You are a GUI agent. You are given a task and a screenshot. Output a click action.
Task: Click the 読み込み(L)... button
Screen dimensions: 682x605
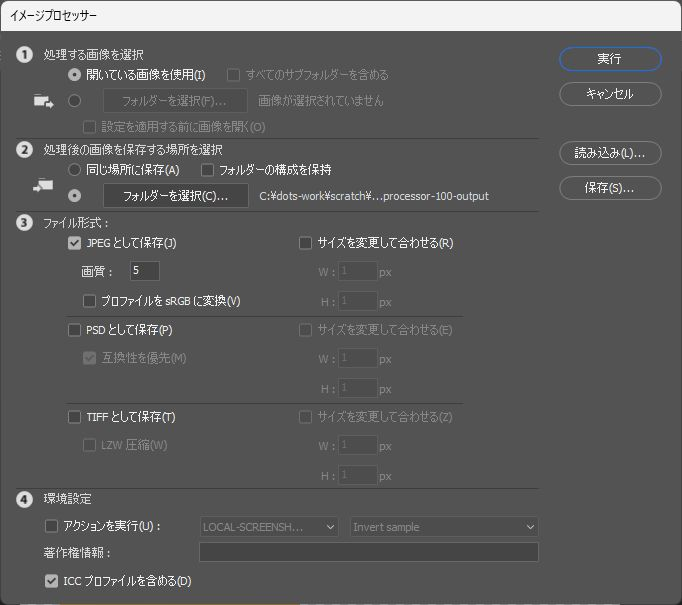(x=610, y=153)
